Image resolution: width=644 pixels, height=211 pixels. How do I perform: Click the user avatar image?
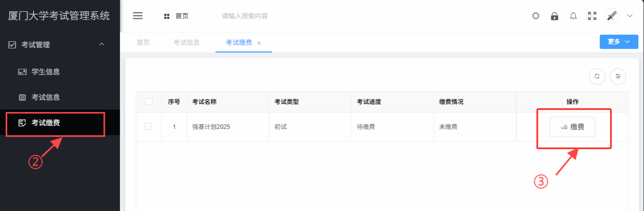click(x=612, y=16)
